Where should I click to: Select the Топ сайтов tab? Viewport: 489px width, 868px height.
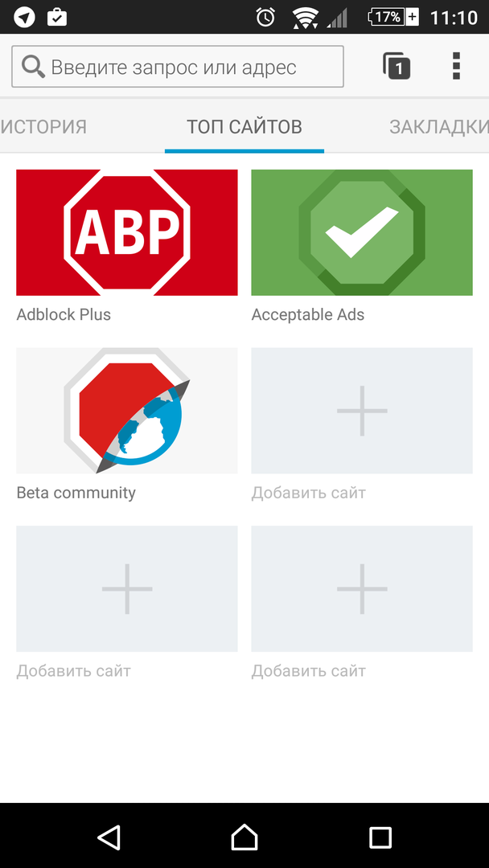tap(244, 127)
